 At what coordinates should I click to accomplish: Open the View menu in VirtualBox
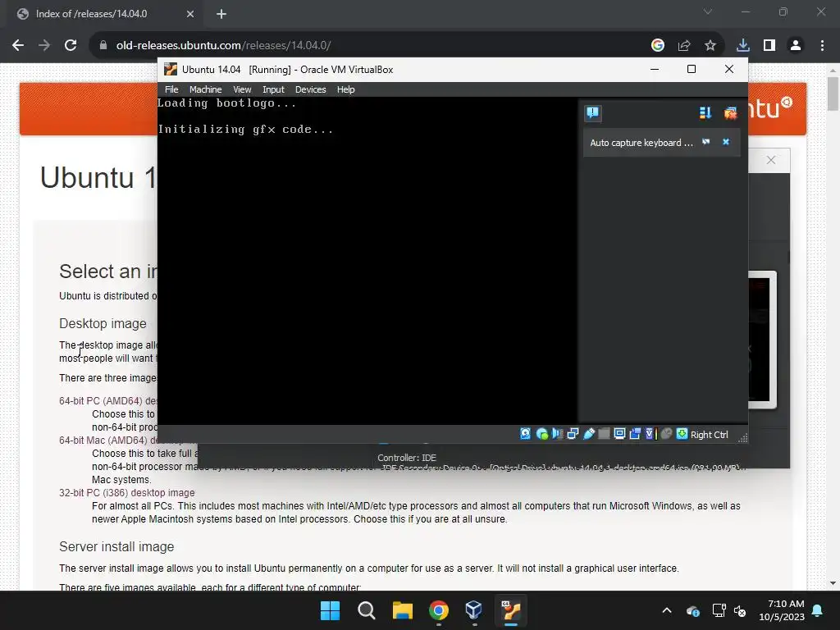click(242, 89)
